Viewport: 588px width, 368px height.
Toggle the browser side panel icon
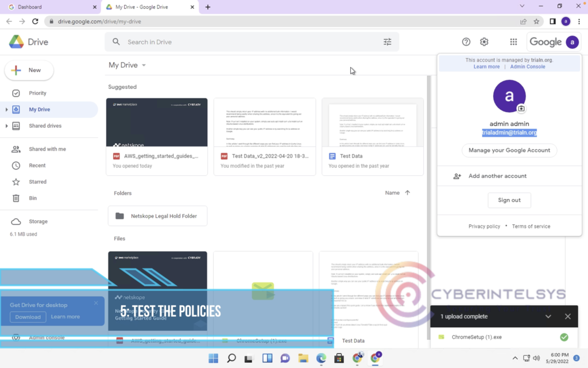coord(552,21)
